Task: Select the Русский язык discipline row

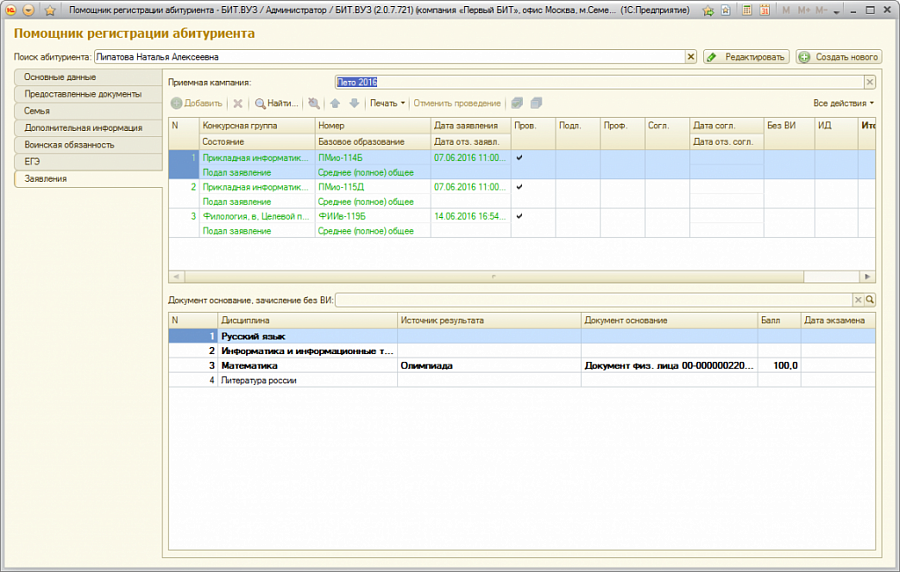Action: 522,336
